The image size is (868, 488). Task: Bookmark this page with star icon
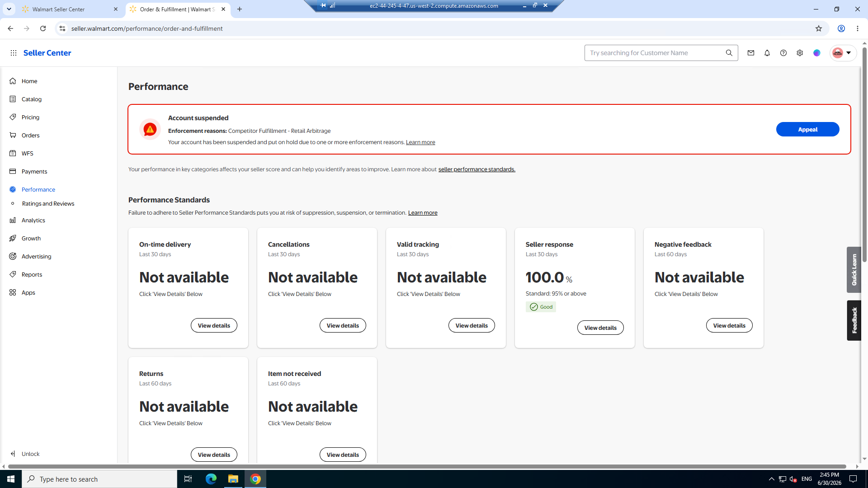click(x=819, y=28)
